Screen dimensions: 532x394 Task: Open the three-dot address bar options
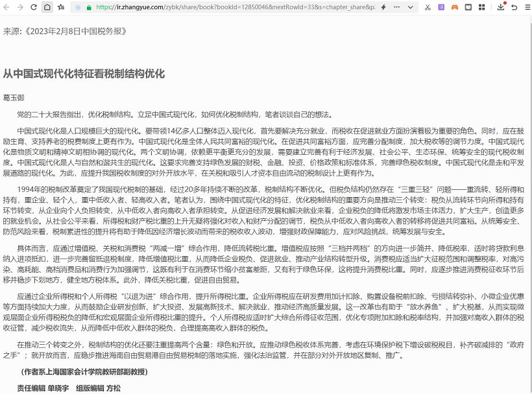[x=396, y=7]
